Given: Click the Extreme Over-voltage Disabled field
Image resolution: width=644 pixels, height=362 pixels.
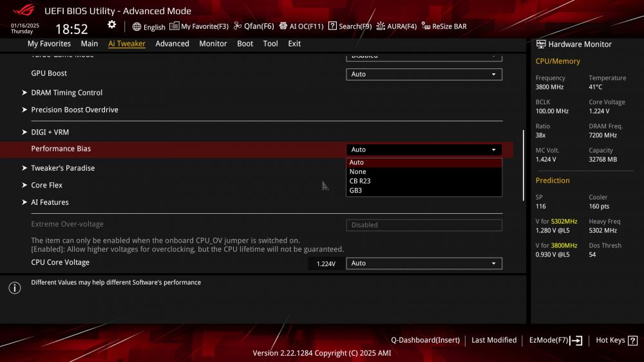Looking at the screenshot, I should [424, 225].
